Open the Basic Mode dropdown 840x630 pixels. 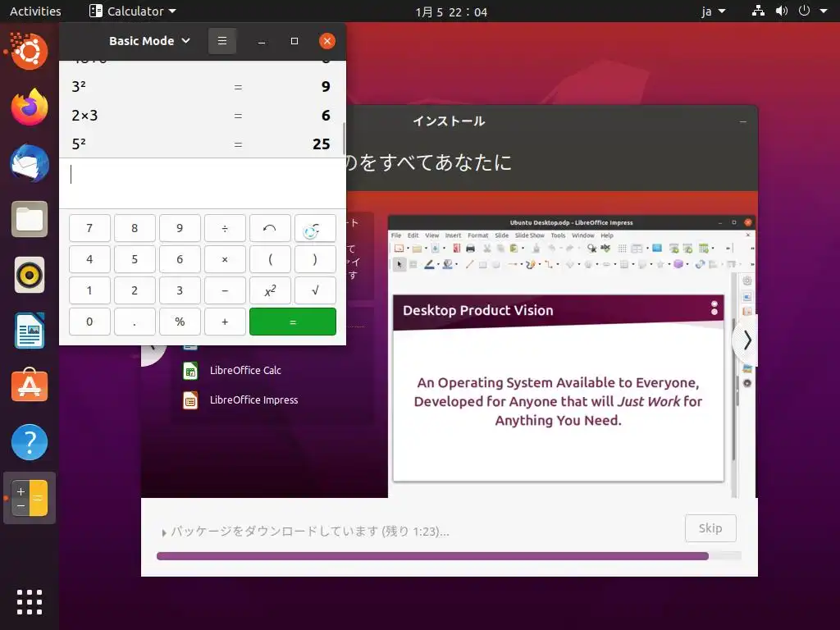point(149,41)
